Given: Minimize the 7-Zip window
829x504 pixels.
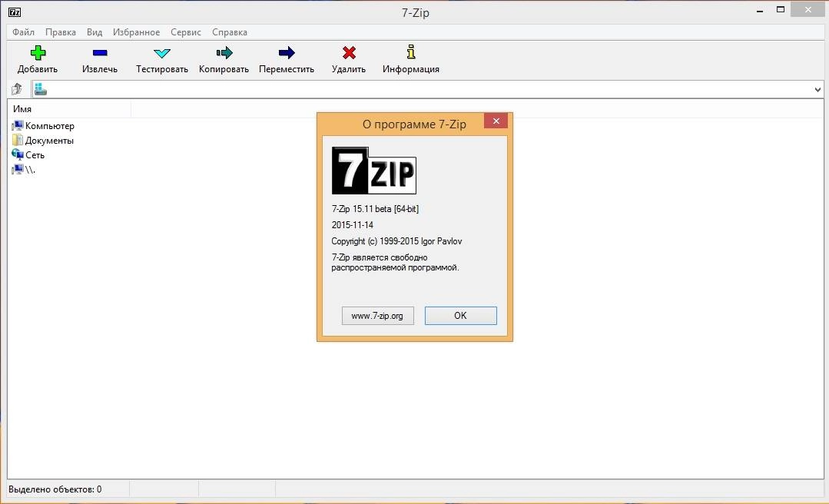Looking at the screenshot, I should [x=760, y=10].
